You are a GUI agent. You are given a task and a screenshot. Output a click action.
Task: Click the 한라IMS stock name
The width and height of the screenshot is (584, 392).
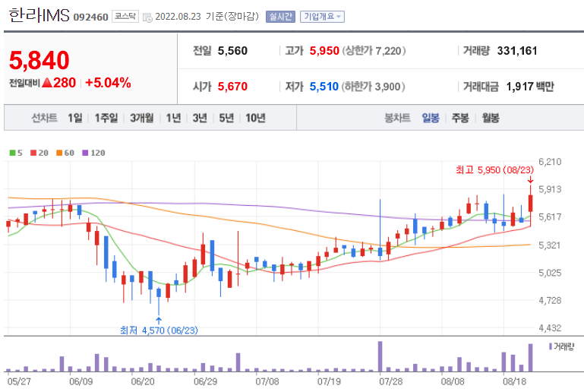point(39,16)
